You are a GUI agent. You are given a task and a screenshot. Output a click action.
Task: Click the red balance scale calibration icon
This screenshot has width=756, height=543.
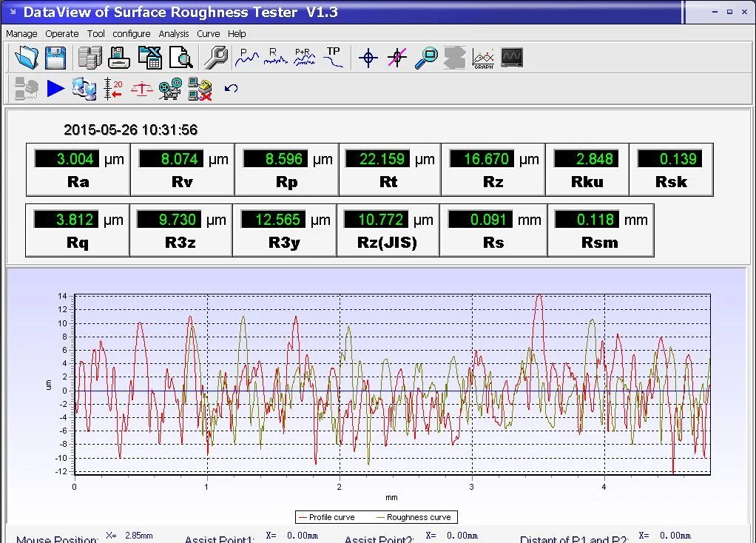tap(141, 89)
